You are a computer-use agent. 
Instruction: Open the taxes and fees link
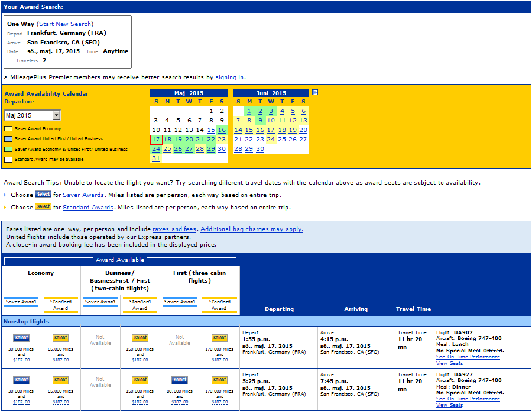[175, 229]
